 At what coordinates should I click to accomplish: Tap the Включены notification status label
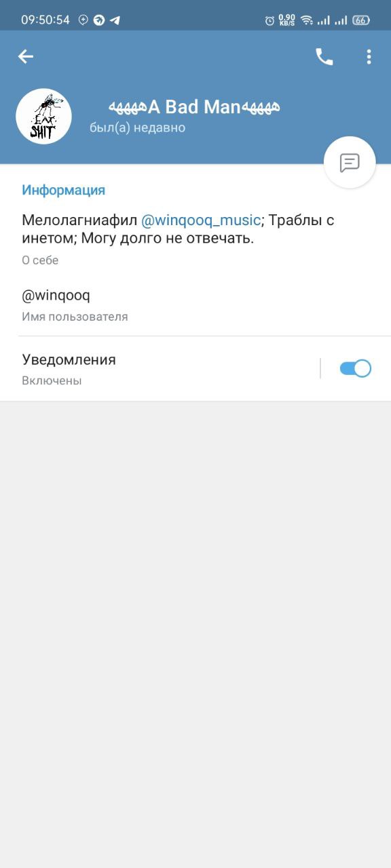coord(52,381)
